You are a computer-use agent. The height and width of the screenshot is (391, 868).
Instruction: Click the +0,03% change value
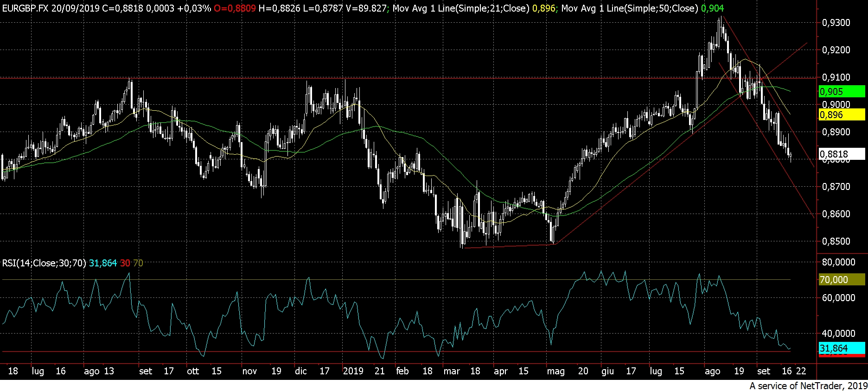pyautogui.click(x=194, y=8)
